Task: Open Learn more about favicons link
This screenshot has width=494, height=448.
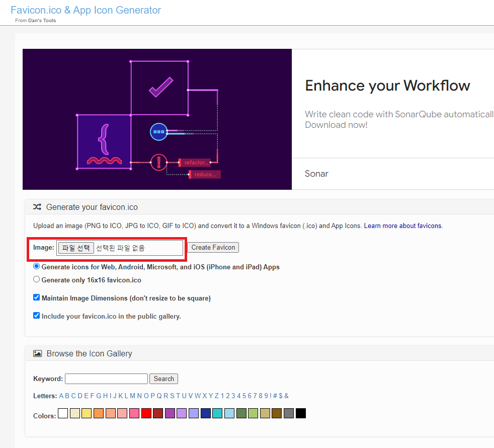Action: pyautogui.click(x=403, y=226)
